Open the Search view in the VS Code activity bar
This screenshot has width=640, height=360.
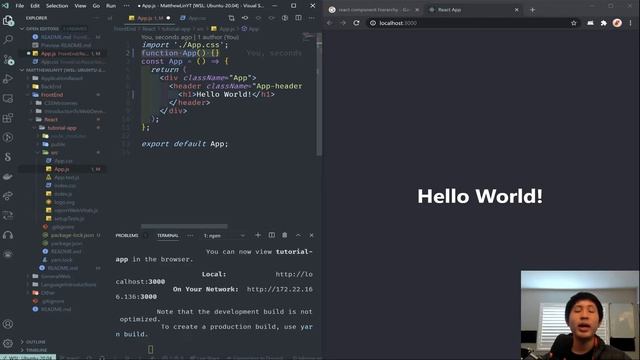tap(8, 40)
